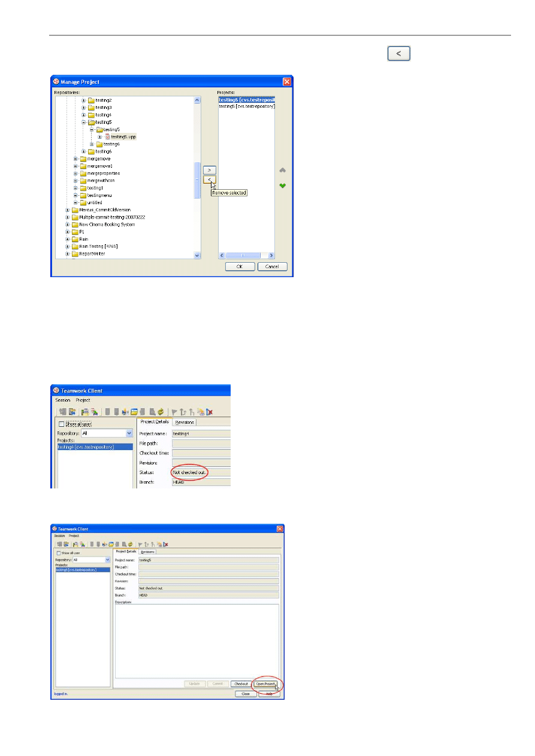The image size is (535, 756).
Task: Click the ReportWriter folder icon
Action: pos(75,254)
